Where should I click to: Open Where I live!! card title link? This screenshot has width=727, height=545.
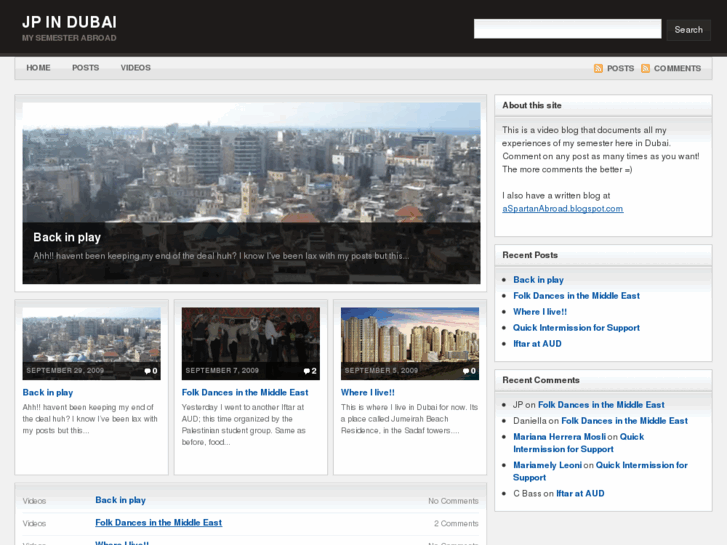[x=368, y=392]
